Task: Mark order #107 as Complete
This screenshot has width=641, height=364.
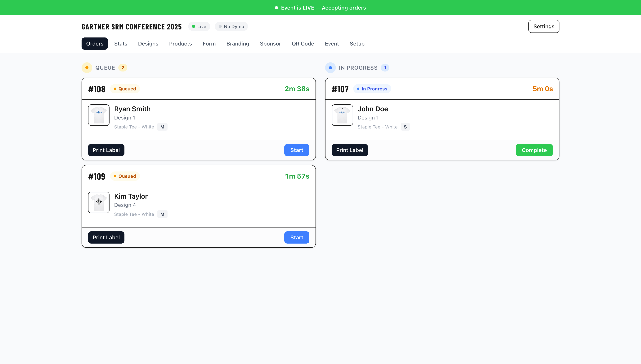Action: point(534,150)
